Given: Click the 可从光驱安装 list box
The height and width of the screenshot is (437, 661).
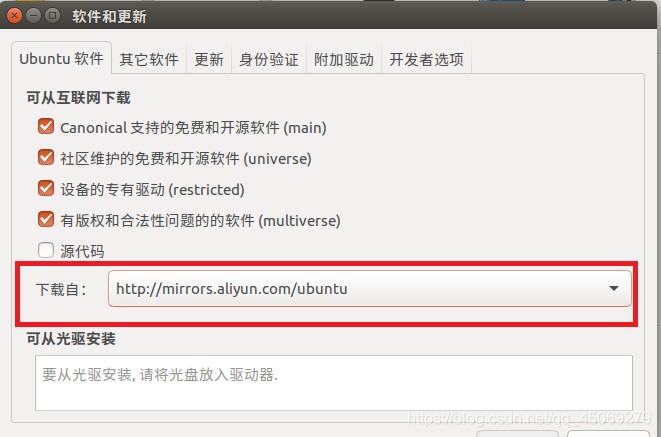Looking at the screenshot, I should click(334, 383).
